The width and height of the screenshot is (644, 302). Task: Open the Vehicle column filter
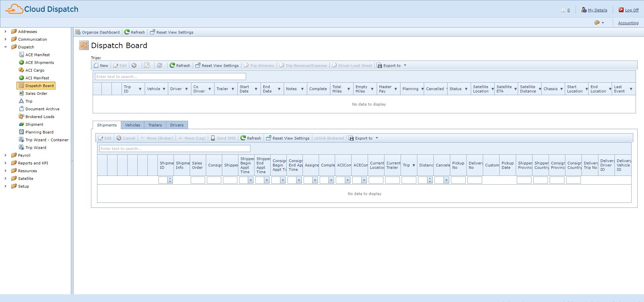(164, 89)
